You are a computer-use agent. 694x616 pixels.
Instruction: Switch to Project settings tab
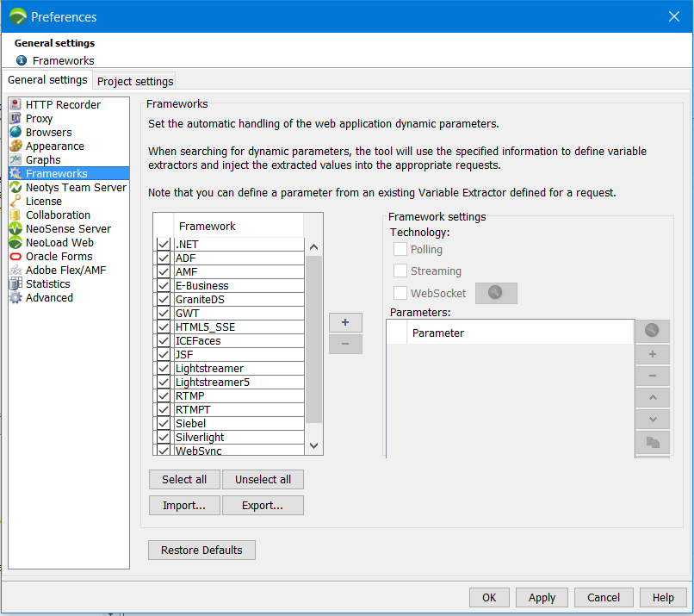[x=135, y=82]
